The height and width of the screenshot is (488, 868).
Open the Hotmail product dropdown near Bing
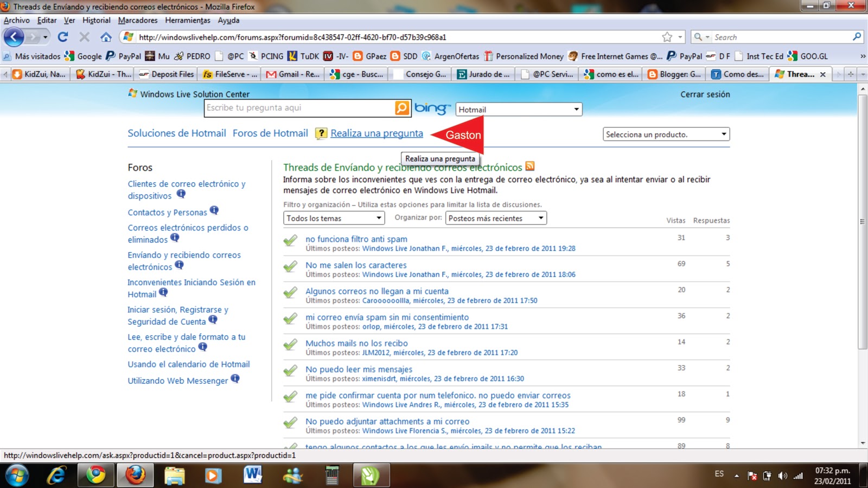click(519, 110)
